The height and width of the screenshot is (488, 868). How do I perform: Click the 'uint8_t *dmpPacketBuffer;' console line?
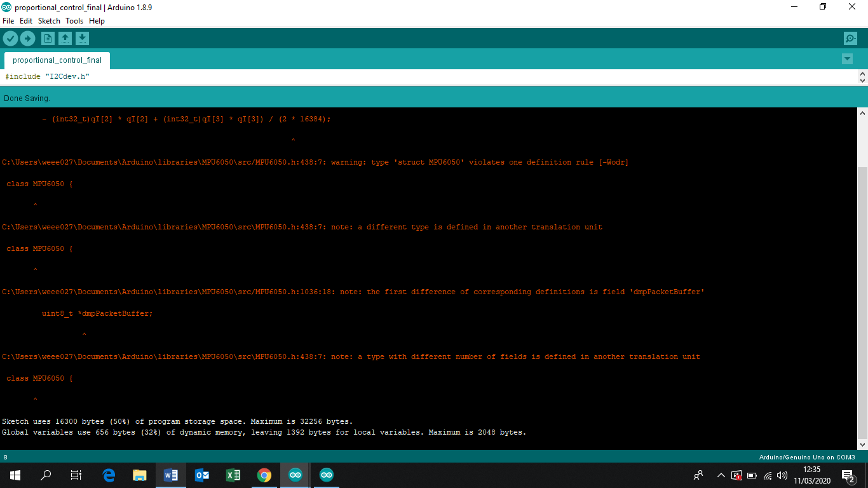pos(97,313)
